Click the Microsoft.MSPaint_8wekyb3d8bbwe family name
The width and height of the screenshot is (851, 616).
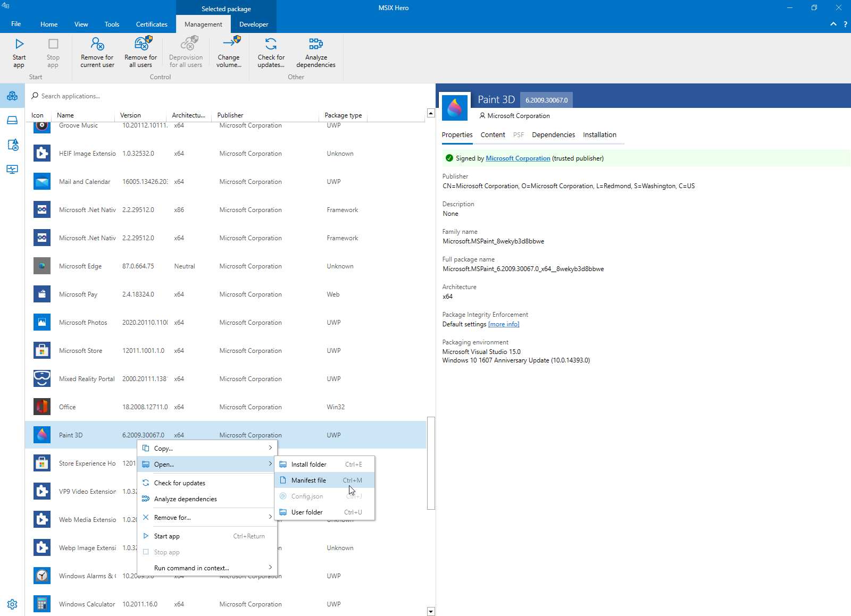(x=494, y=241)
